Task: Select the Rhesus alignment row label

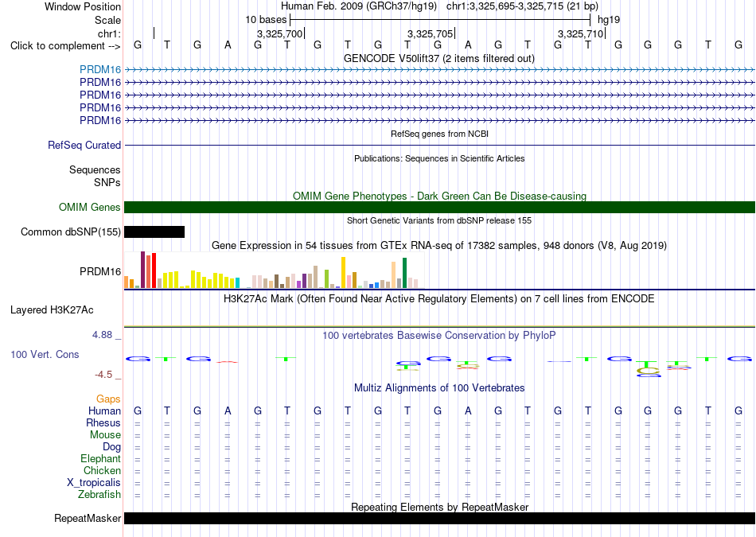Action: pyautogui.click(x=103, y=422)
